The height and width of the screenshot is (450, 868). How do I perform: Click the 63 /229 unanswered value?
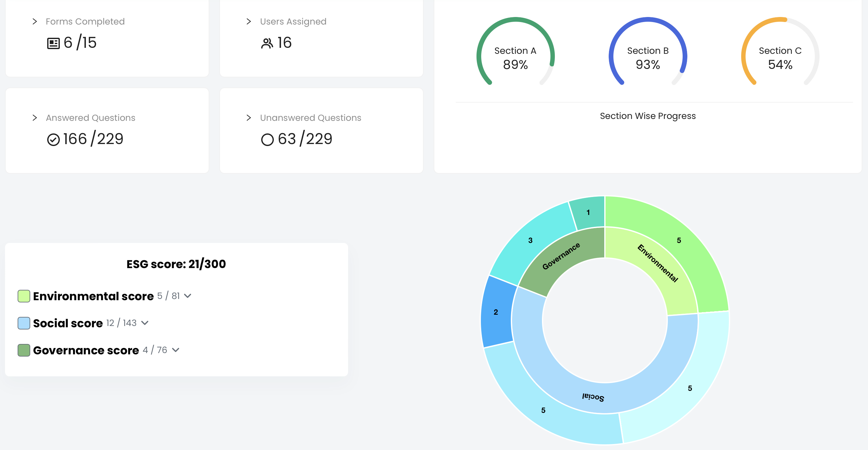(x=305, y=139)
